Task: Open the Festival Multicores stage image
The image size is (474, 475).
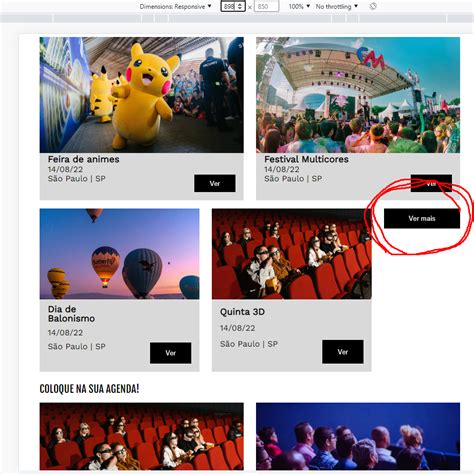Action: click(358, 95)
